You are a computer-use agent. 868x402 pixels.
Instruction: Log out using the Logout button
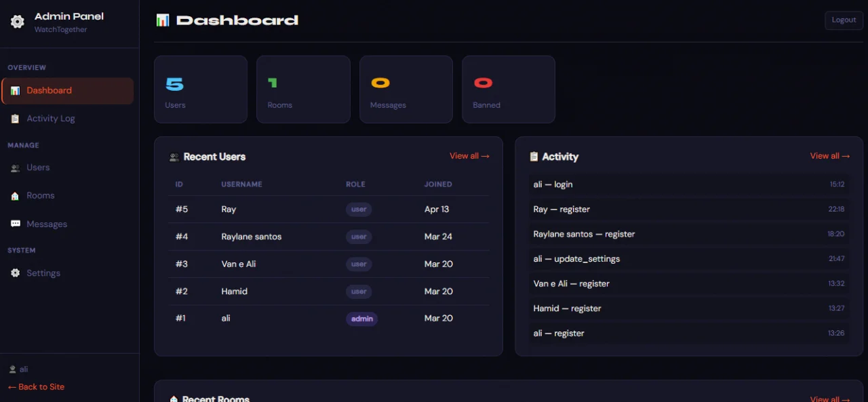(x=844, y=20)
